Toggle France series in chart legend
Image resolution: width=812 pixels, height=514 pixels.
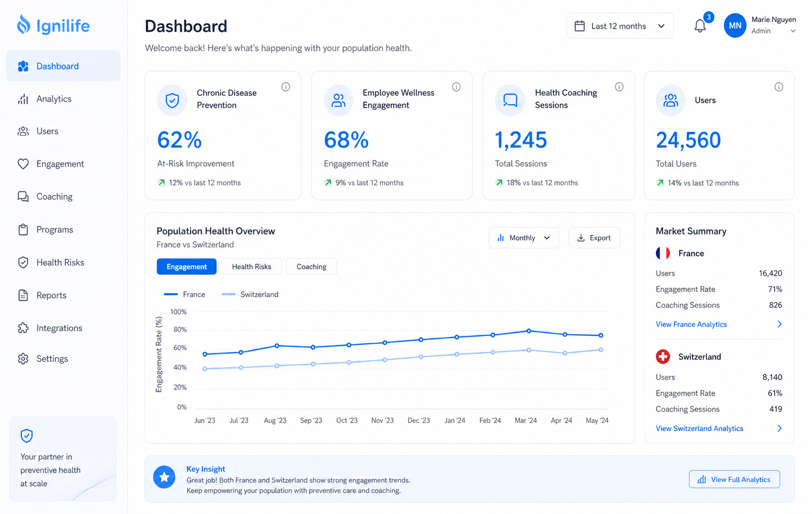pos(184,294)
